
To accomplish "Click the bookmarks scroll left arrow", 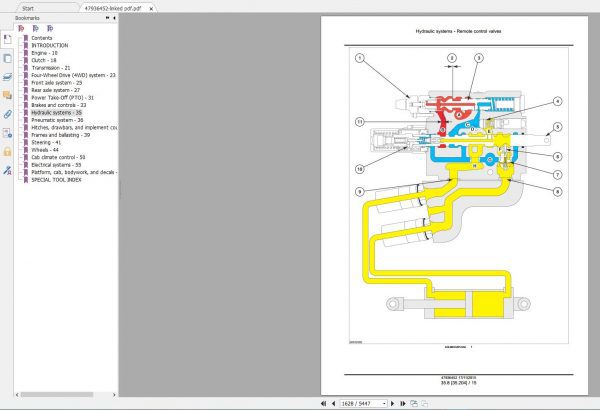I will (x=17, y=394).
